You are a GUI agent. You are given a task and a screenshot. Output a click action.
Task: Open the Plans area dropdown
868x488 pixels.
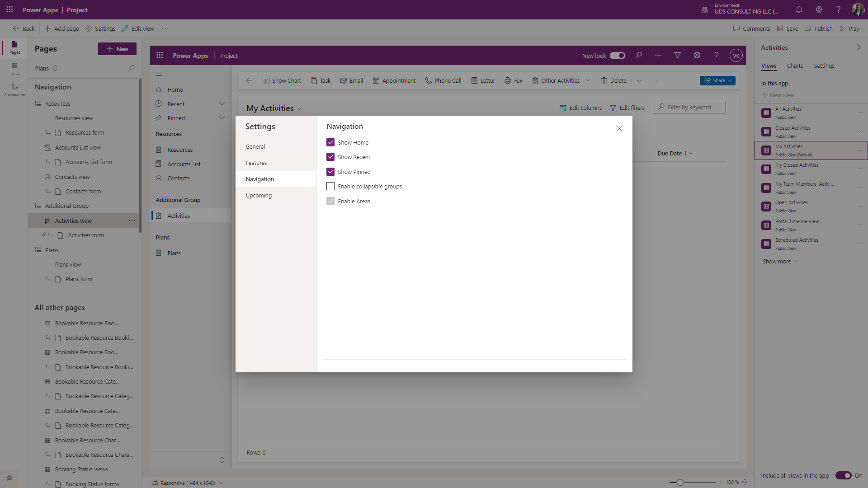pos(47,68)
